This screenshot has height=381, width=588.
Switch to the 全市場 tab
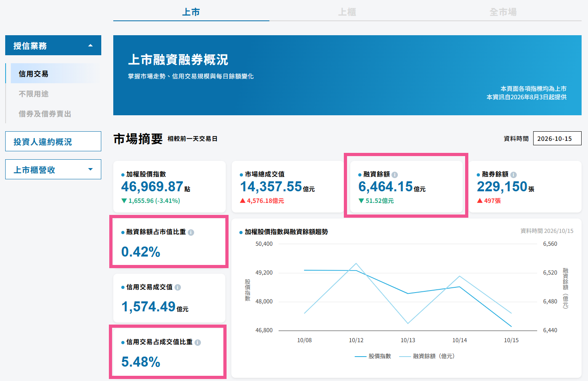pos(503,12)
